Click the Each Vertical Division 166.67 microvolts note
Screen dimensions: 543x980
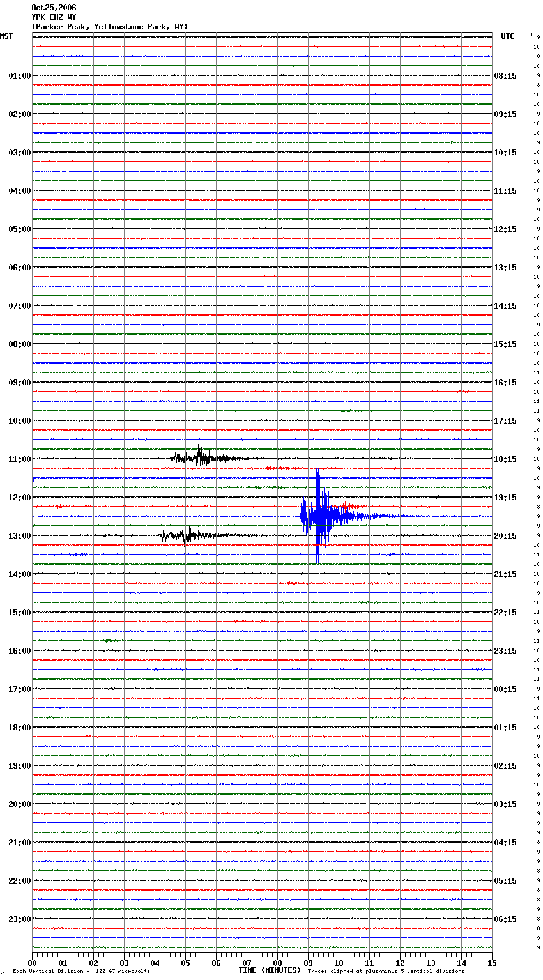click(x=81, y=972)
